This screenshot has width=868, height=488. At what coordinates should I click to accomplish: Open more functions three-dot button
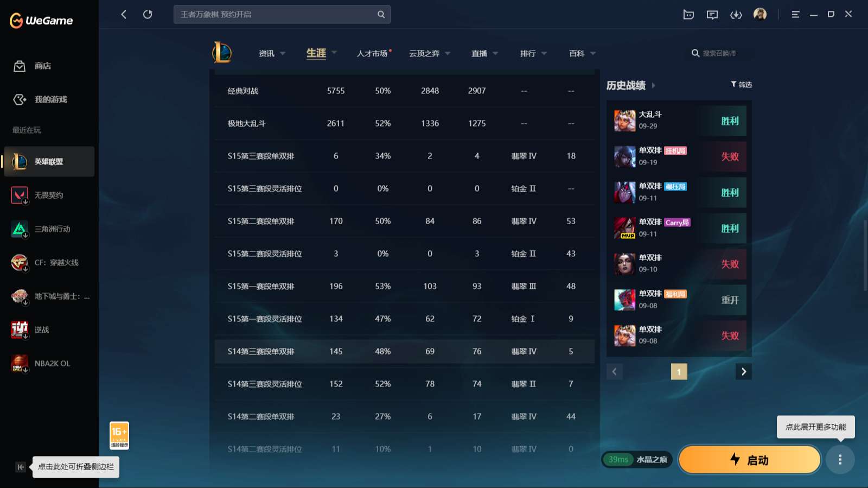point(840,460)
